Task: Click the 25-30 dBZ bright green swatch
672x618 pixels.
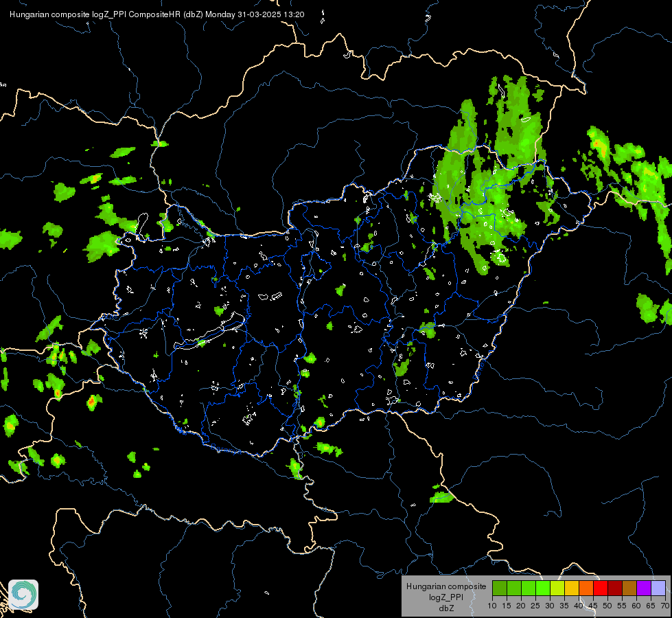Action: tap(543, 588)
